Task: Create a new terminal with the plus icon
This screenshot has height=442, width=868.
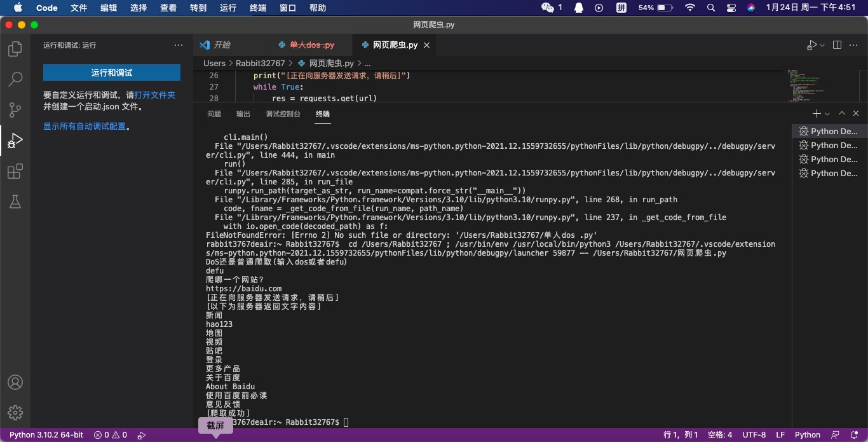Action: click(817, 113)
